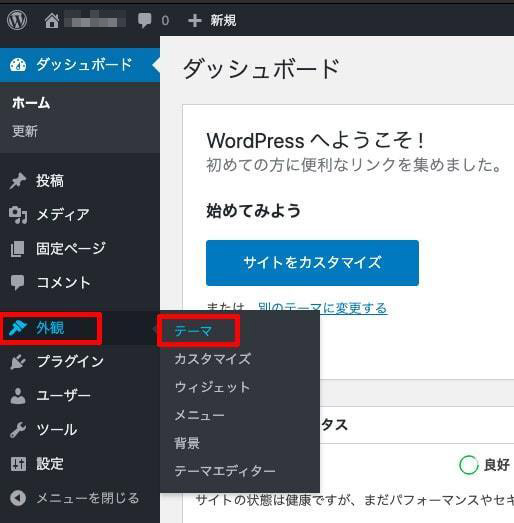Click the blurred site name in admin bar
This screenshot has width=514, height=523.
coord(95,19)
